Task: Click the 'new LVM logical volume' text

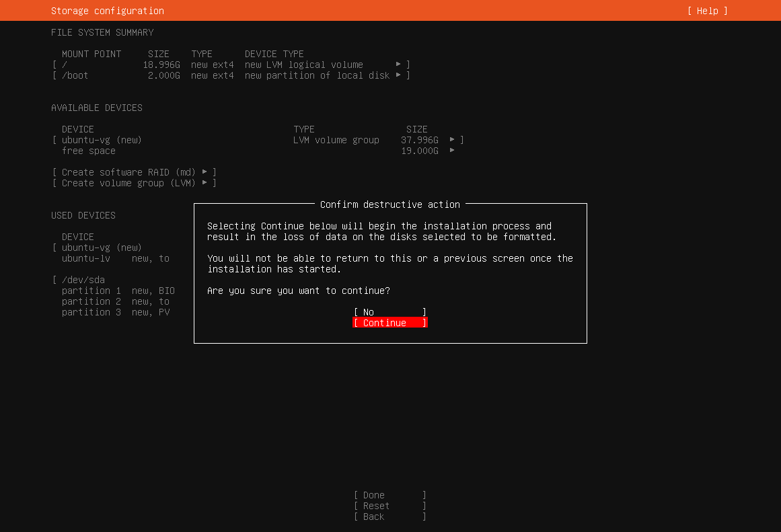Action: 304,65
